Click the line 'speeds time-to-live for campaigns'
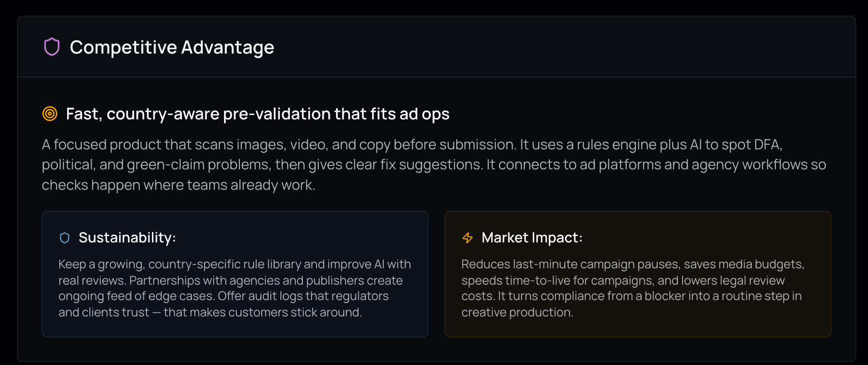The image size is (868, 365). click(x=623, y=281)
